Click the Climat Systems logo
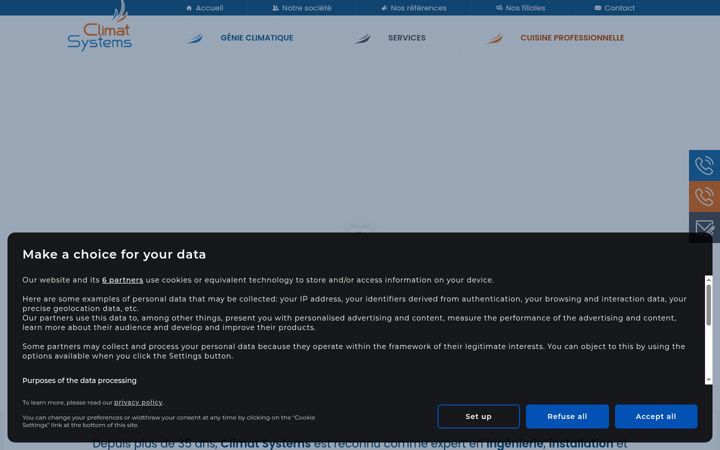Screen dimensions: 720x450 [100, 26]
